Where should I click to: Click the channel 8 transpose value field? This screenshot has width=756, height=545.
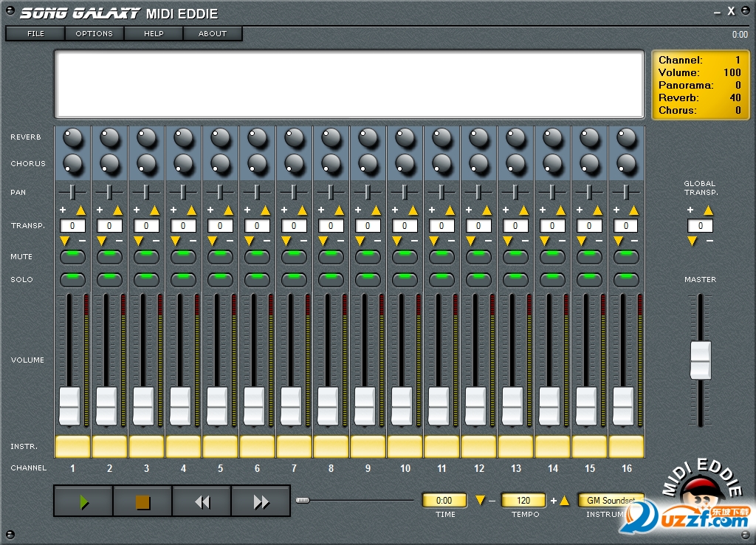(331, 226)
